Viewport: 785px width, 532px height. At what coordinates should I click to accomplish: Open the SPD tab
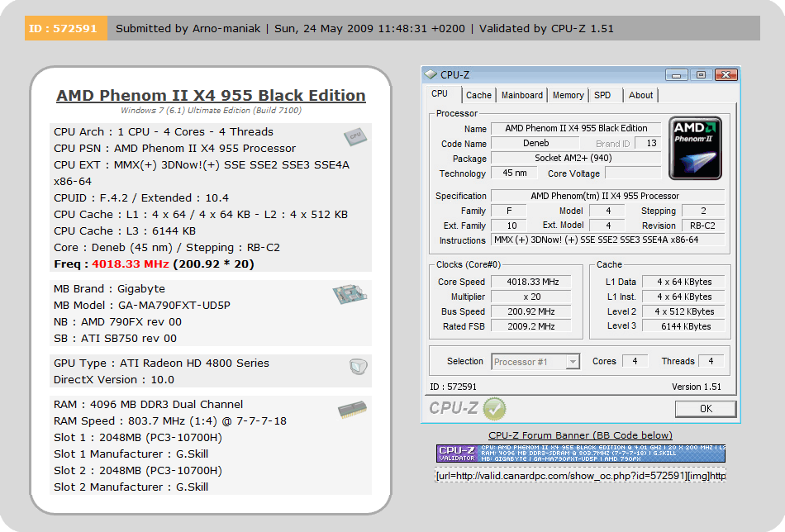[602, 95]
